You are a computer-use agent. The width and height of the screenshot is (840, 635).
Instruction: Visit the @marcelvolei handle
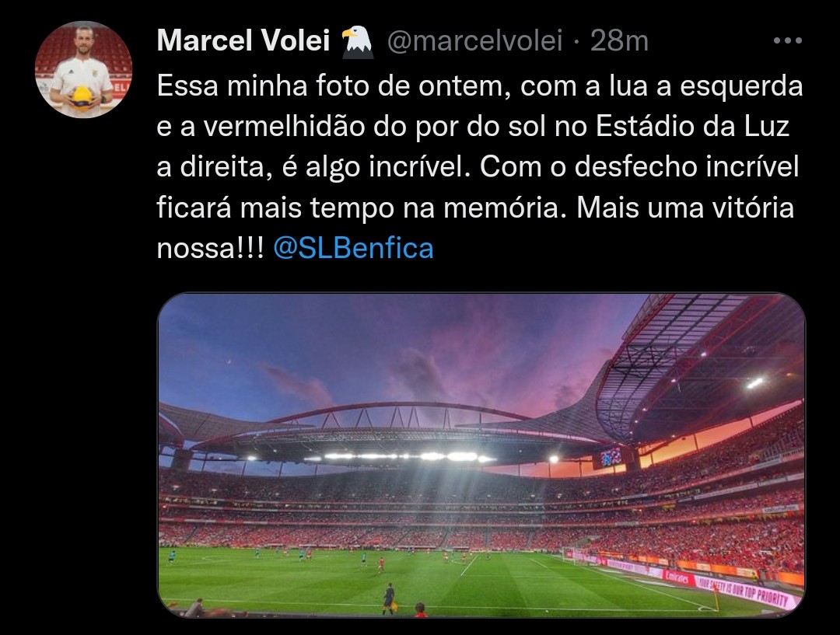point(474,40)
